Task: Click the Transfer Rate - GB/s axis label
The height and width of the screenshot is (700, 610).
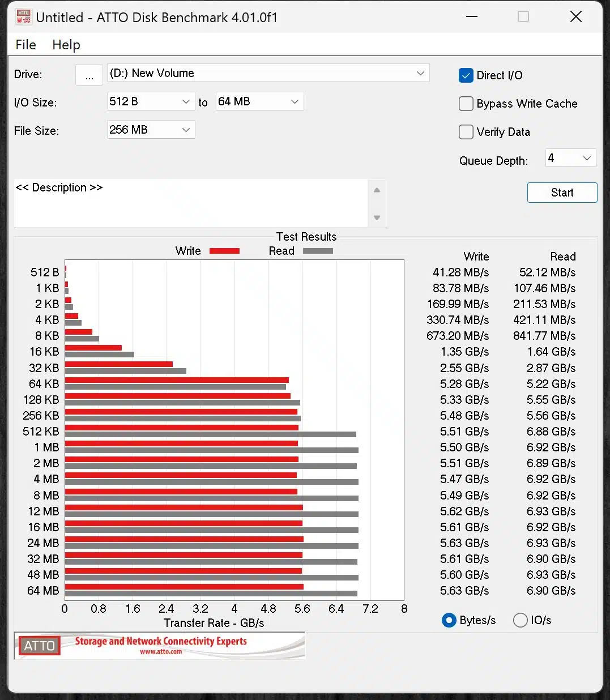Action: [x=214, y=623]
